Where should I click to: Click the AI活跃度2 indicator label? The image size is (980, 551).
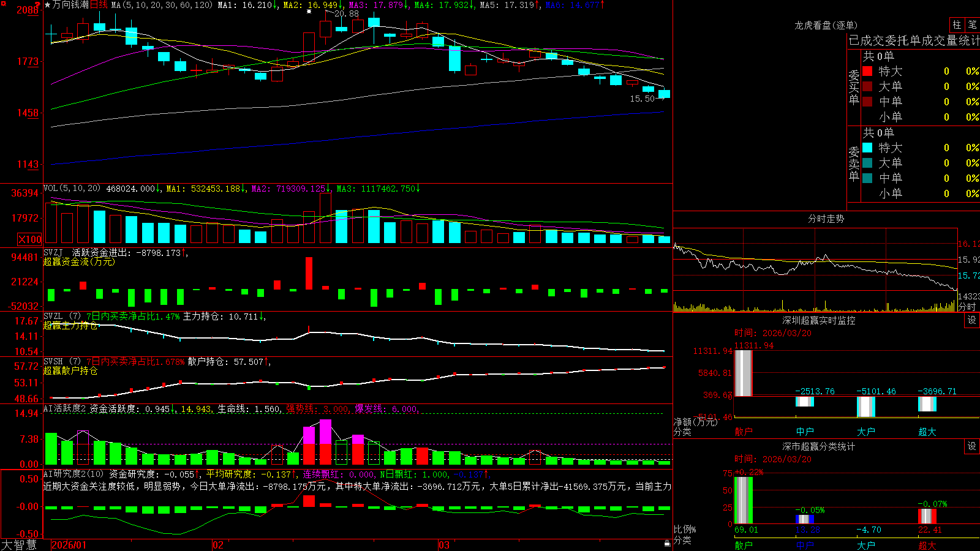coord(65,408)
